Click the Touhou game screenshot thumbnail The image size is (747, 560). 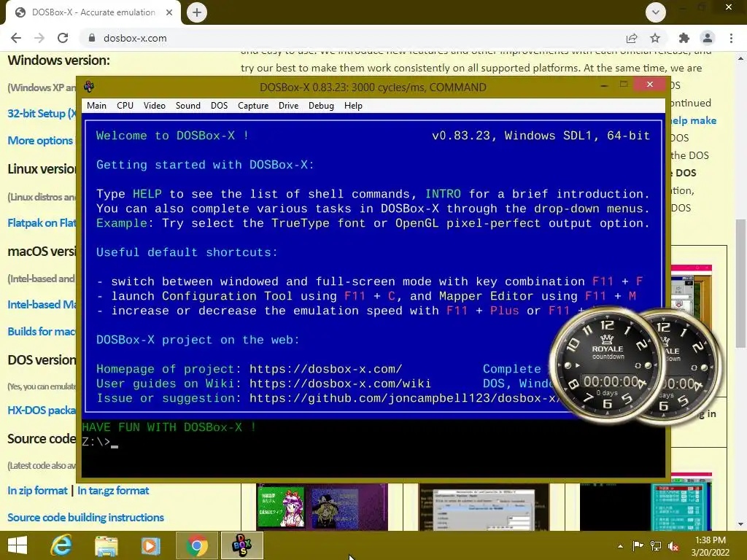click(322, 507)
